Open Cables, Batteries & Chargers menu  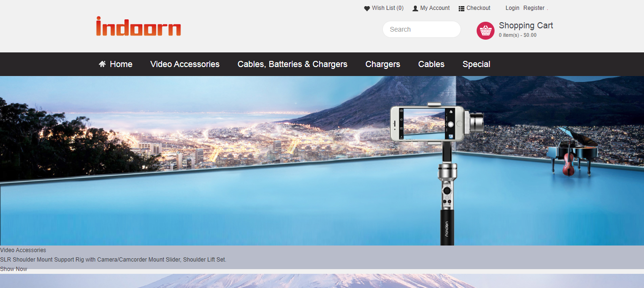point(292,64)
